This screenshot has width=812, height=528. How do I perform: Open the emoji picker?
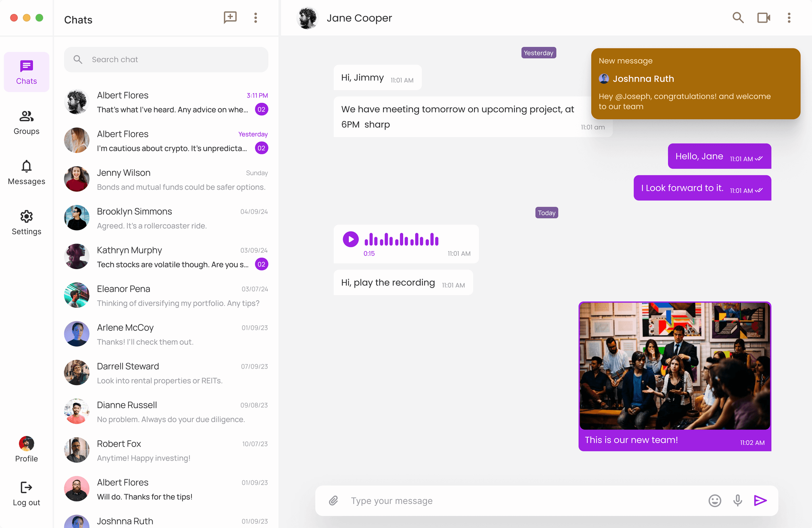click(x=714, y=501)
